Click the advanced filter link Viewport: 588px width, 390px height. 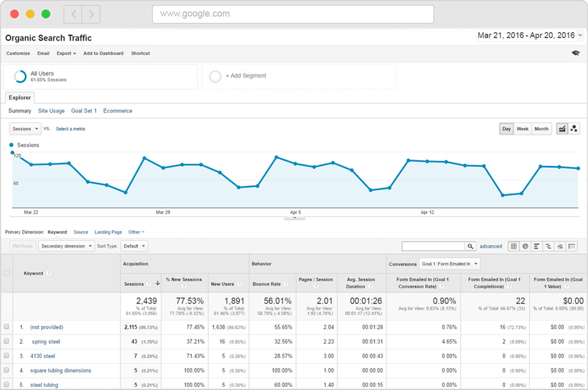(x=491, y=246)
